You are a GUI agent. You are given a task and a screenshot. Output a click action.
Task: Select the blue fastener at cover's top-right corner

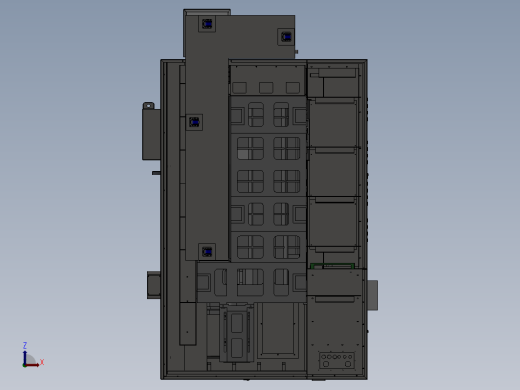(286, 37)
